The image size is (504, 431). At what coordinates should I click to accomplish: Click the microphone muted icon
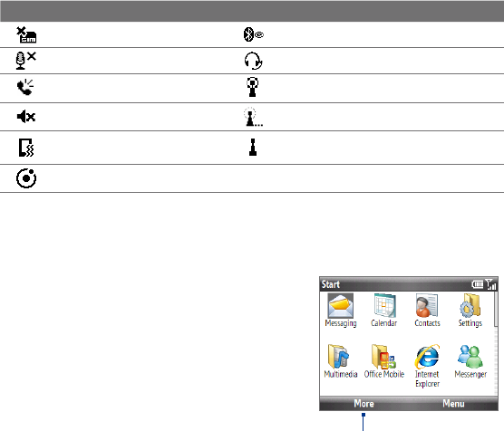[25, 61]
